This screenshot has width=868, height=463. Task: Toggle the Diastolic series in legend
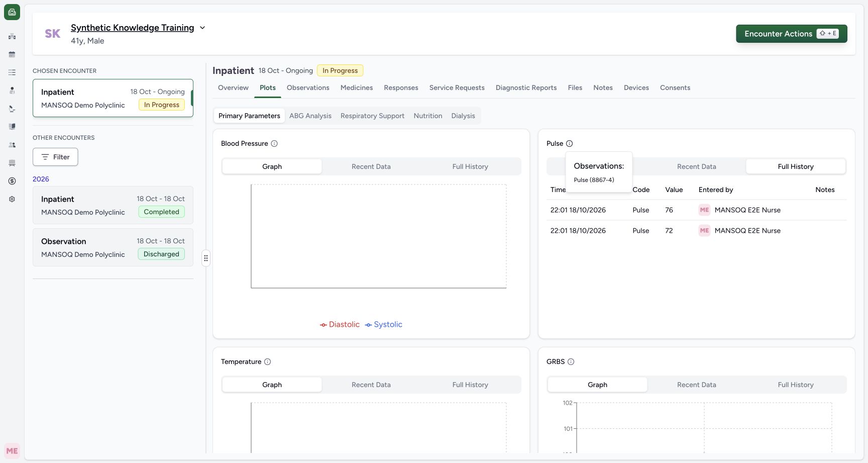pyautogui.click(x=340, y=324)
